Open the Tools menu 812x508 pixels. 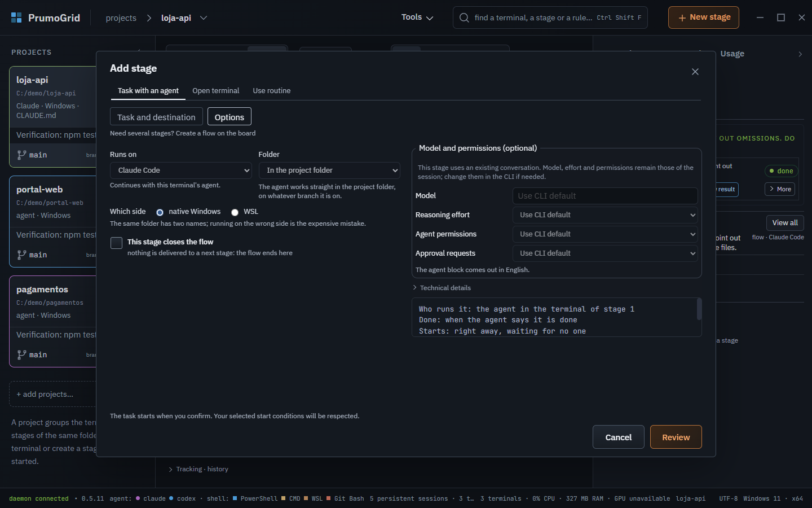[417, 17]
